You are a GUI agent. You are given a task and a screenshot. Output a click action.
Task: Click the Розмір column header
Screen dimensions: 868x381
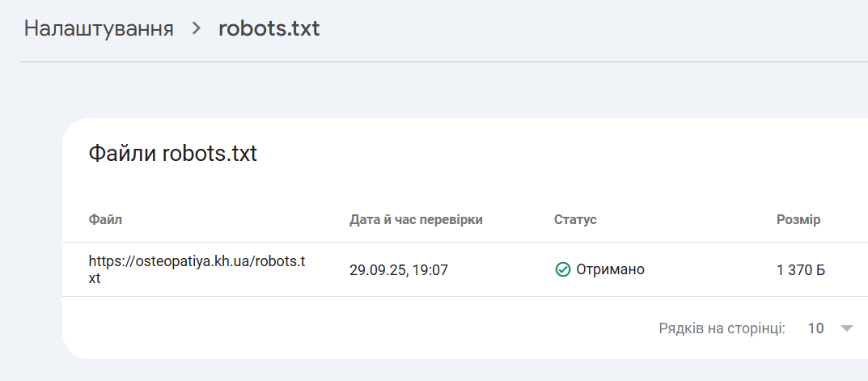(x=798, y=220)
